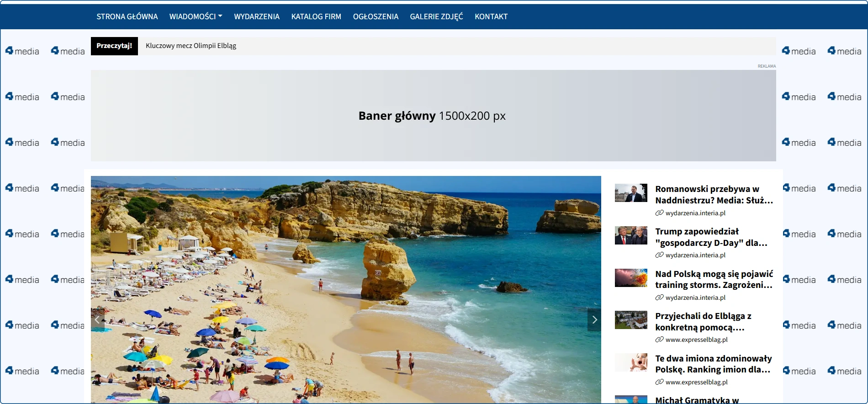The width and height of the screenshot is (868, 404).
Task: Open Nad Polską storms article headline
Action: tap(714, 279)
